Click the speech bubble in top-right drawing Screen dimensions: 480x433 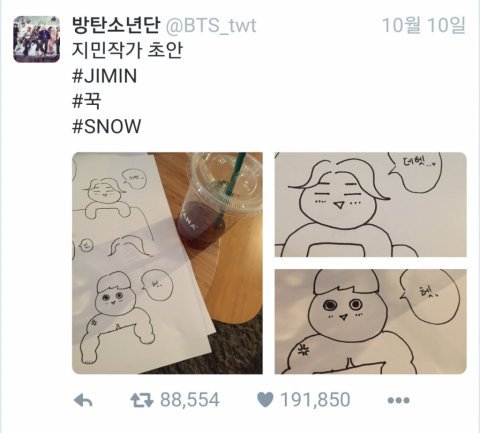[417, 172]
